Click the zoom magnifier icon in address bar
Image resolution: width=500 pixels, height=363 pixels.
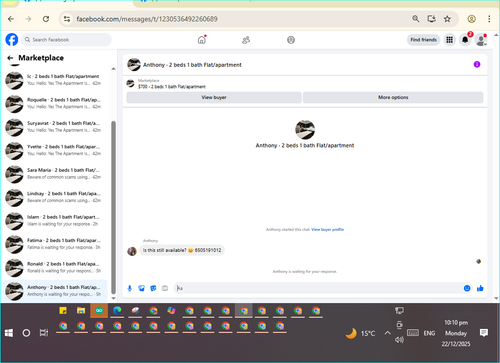[x=416, y=19]
